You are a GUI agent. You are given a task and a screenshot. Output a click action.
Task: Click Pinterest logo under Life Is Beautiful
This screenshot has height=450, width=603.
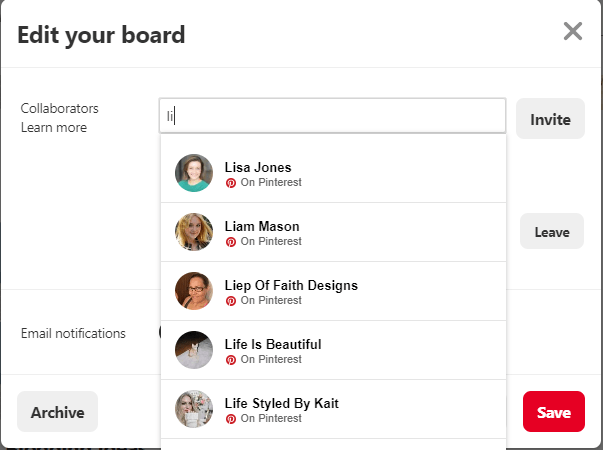[x=231, y=360]
